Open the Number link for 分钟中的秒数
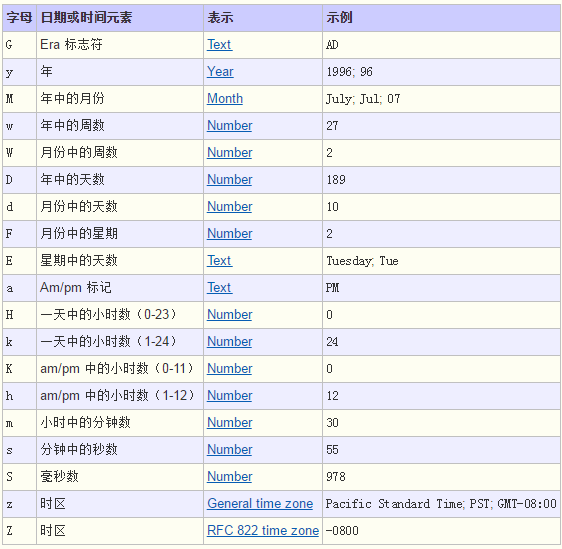The height and width of the screenshot is (549, 562). point(229,450)
